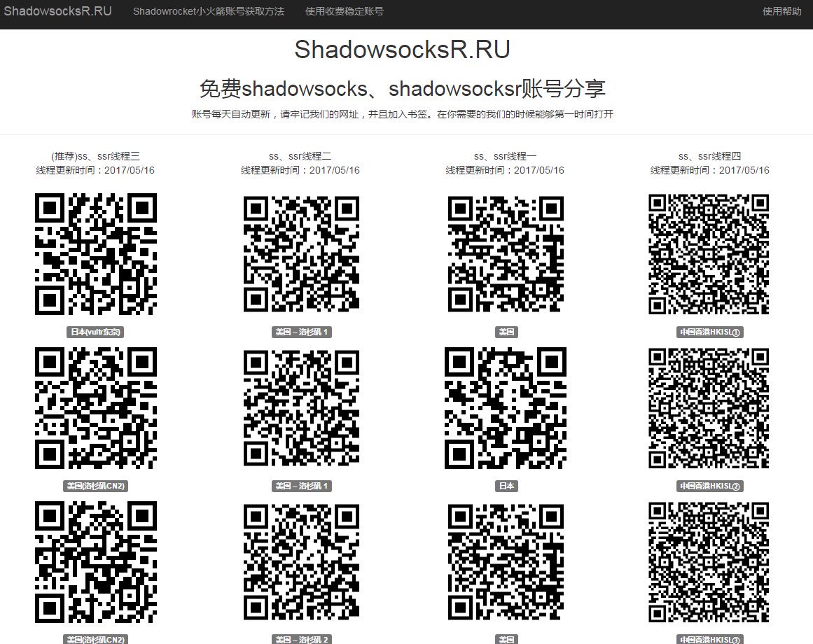Open QR code above the 日本 label
This screenshot has width=813, height=644.
point(506,407)
